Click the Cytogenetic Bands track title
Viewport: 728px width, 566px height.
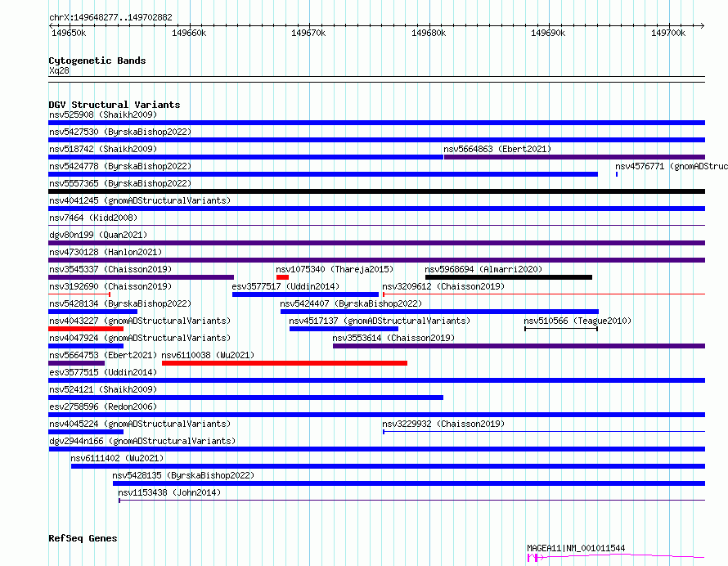click(x=97, y=61)
